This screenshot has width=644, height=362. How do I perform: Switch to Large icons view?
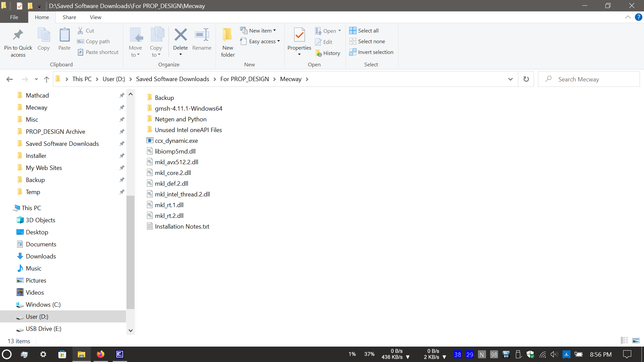(636, 341)
